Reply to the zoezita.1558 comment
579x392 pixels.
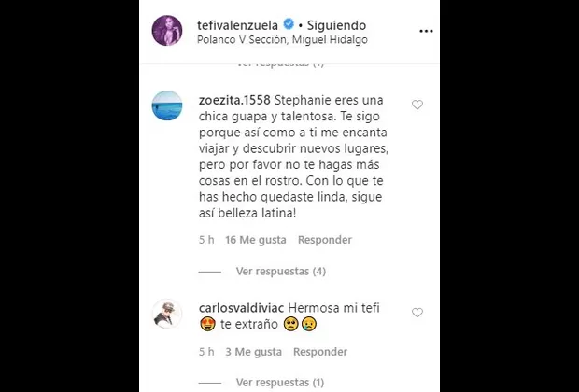coord(325,240)
